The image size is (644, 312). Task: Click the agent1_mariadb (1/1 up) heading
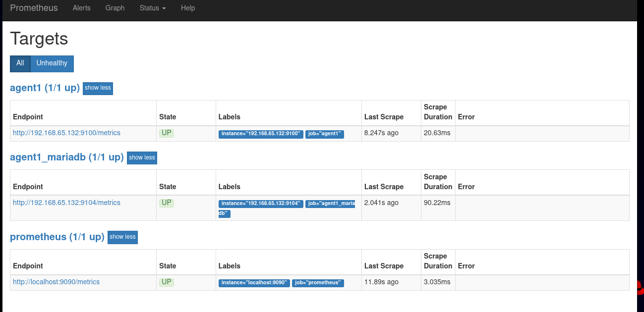point(67,157)
